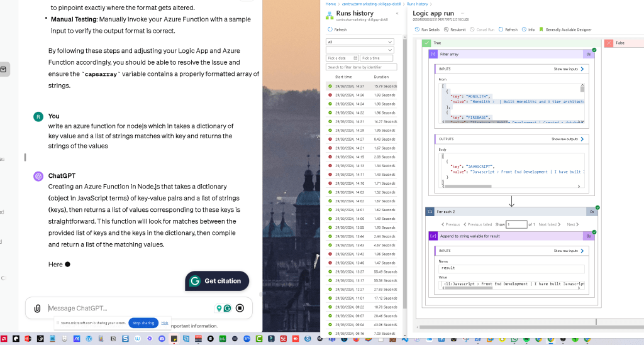Click the Append to string variable action icon
644x345 pixels.
click(433, 236)
